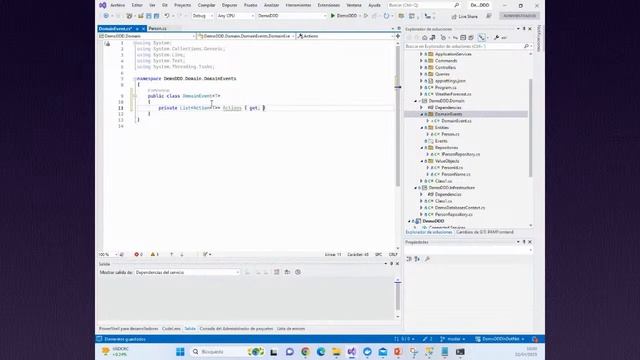Open the Editar menu
This screenshot has width=640, height=360.
137,5
